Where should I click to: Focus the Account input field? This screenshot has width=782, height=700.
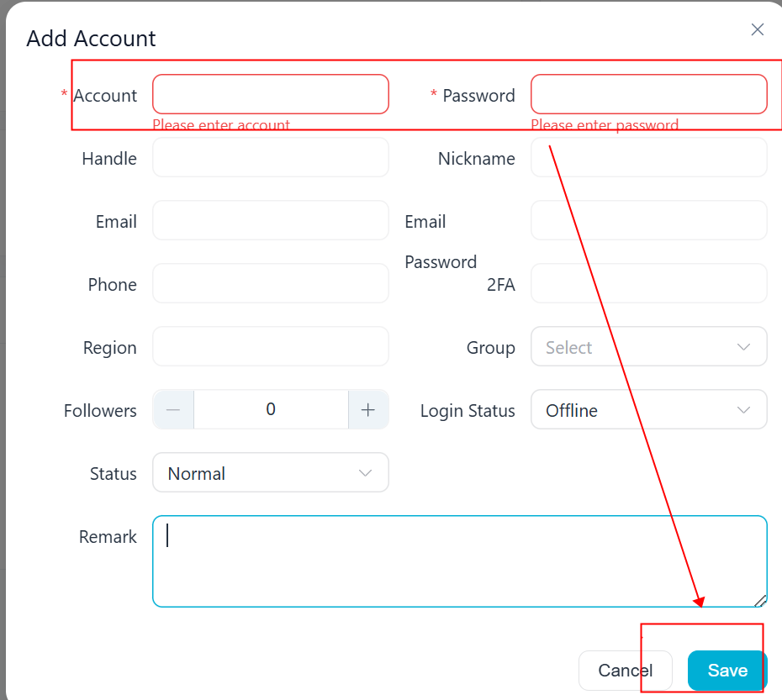pyautogui.click(x=270, y=94)
